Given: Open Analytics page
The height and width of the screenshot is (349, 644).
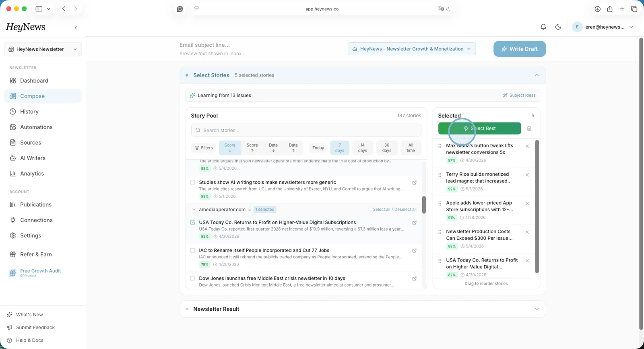Looking at the screenshot, I should [x=43, y=174].
